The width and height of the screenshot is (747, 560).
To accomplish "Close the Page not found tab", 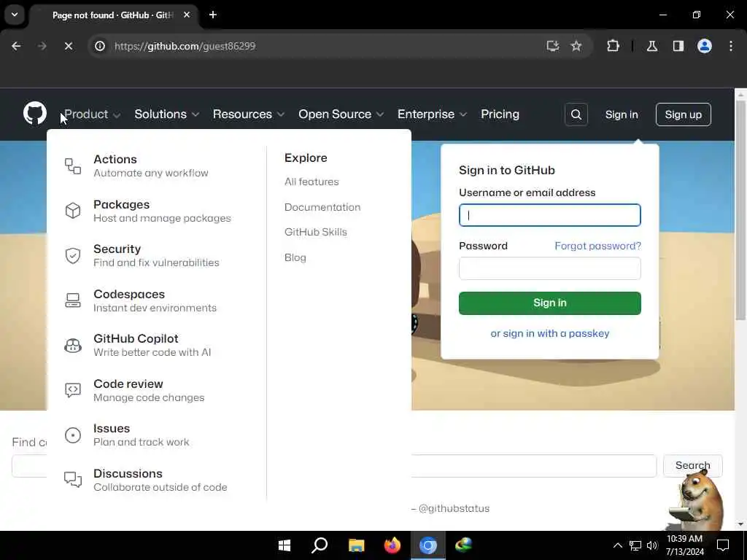I will pyautogui.click(x=187, y=15).
